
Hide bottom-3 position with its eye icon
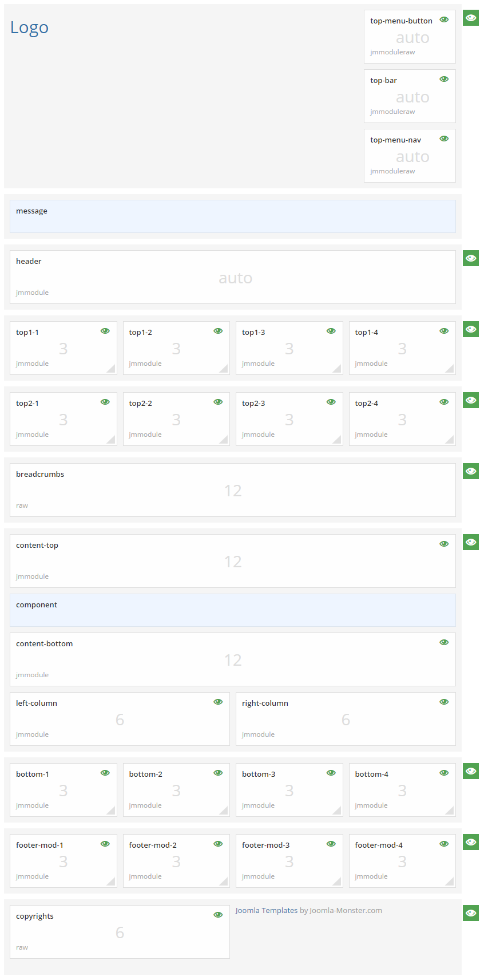coord(331,773)
